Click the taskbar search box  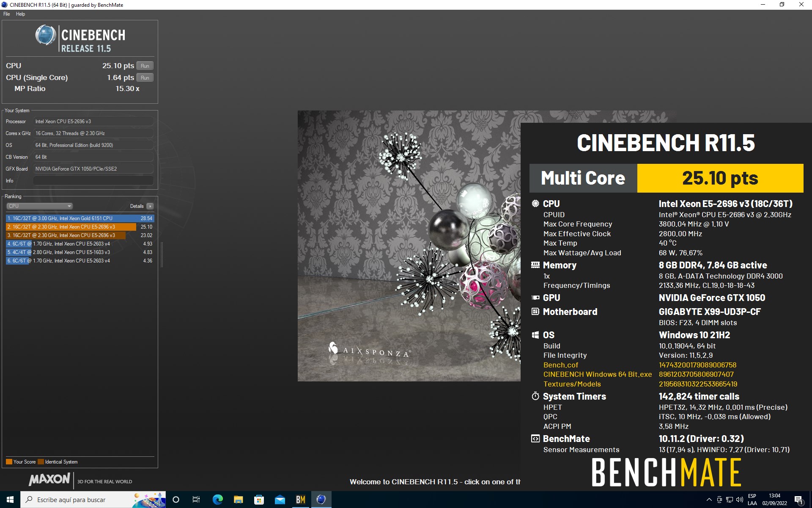pyautogui.click(x=93, y=500)
